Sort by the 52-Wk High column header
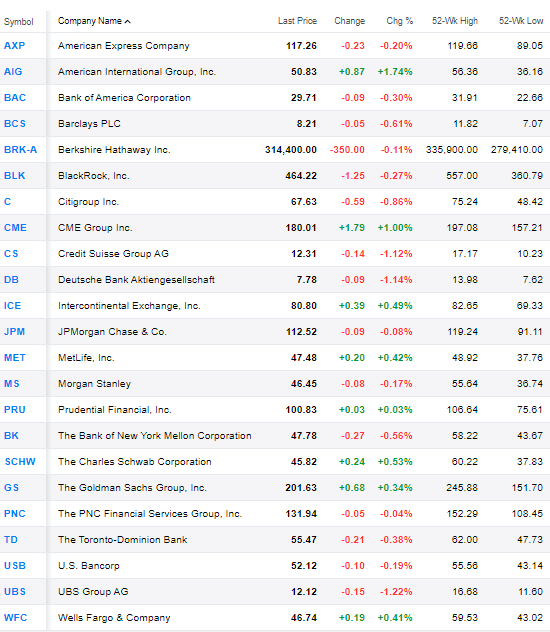The height and width of the screenshot is (632, 550). pos(455,21)
